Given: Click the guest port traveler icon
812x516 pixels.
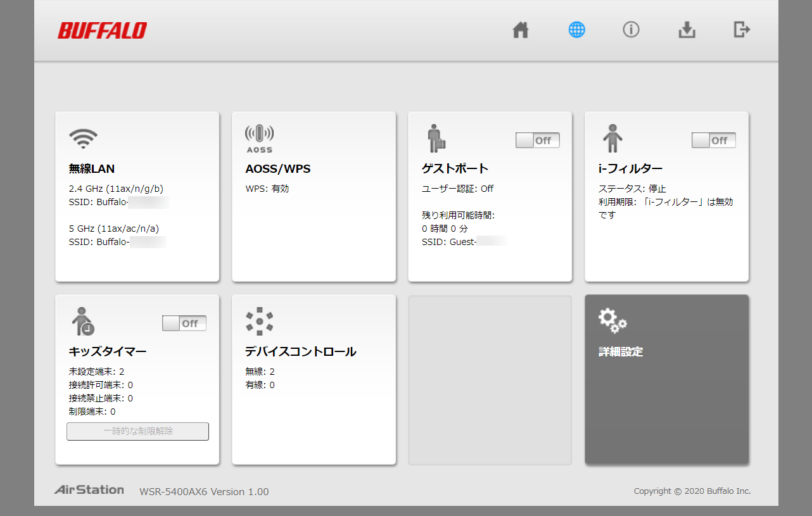Looking at the screenshot, I should [x=436, y=139].
